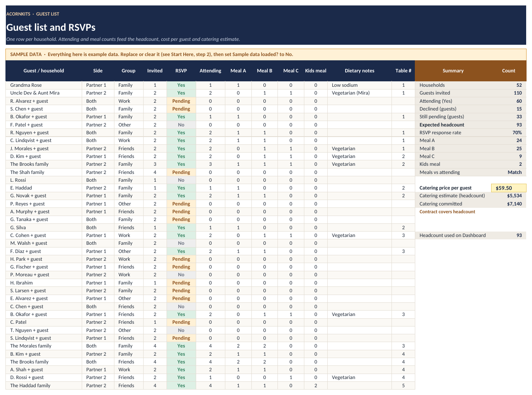Select the D. Rossi + guest cell
The width and height of the screenshot is (532, 395).
44,377
